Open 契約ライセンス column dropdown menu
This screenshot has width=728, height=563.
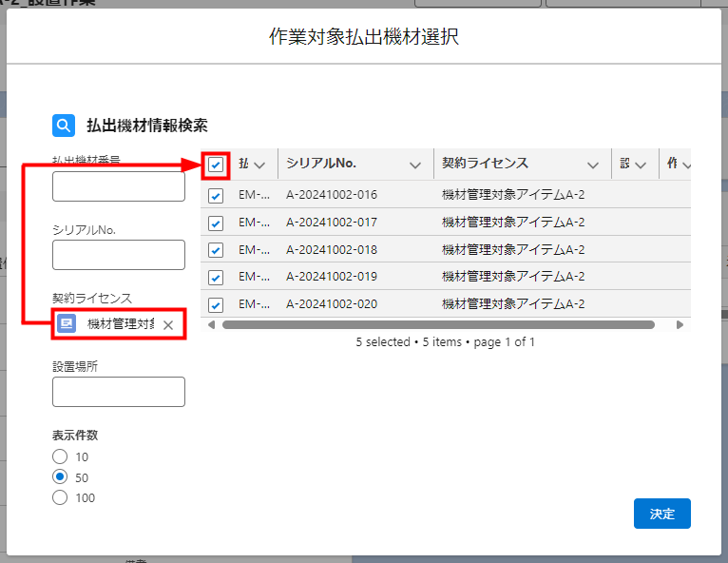[593, 165]
